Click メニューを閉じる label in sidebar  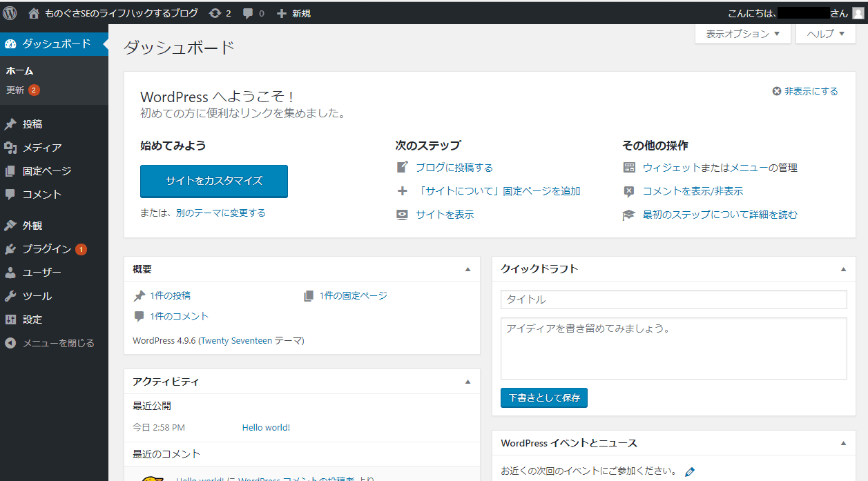coord(58,343)
